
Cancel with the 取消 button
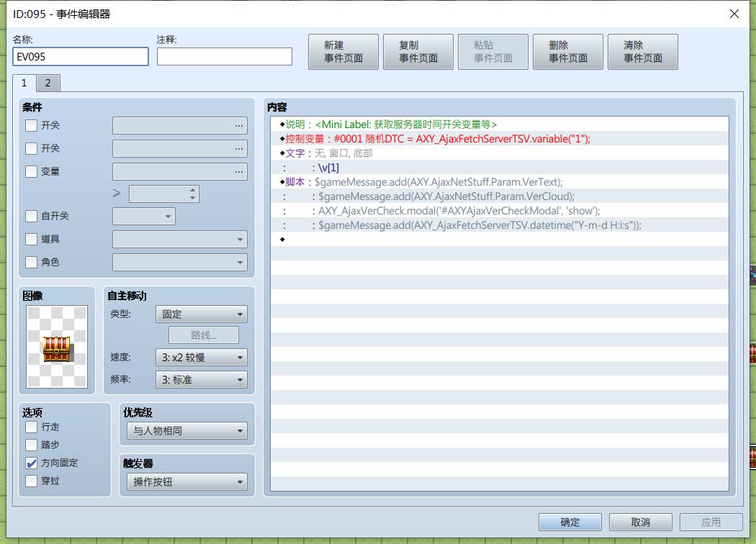click(640, 522)
